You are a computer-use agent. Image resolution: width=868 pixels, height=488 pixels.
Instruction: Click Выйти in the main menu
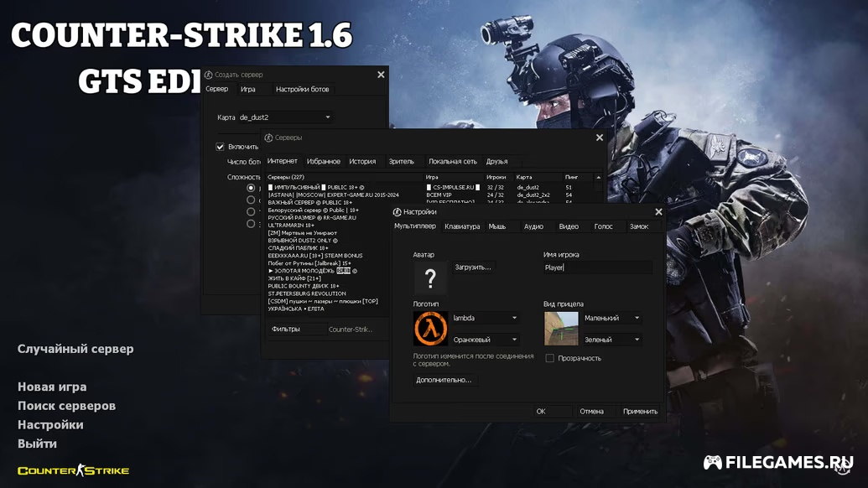(x=37, y=444)
